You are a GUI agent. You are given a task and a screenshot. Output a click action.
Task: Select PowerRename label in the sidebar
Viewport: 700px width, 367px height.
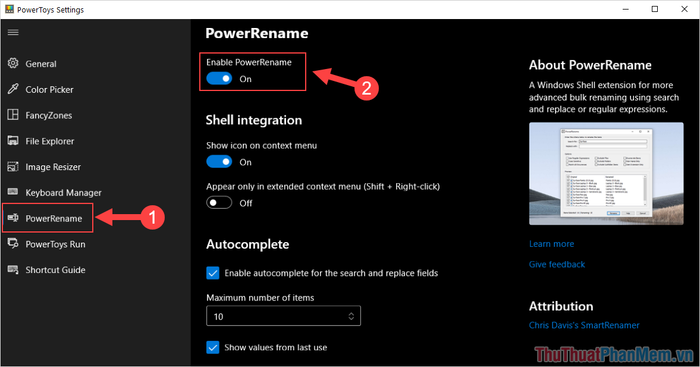pos(54,219)
